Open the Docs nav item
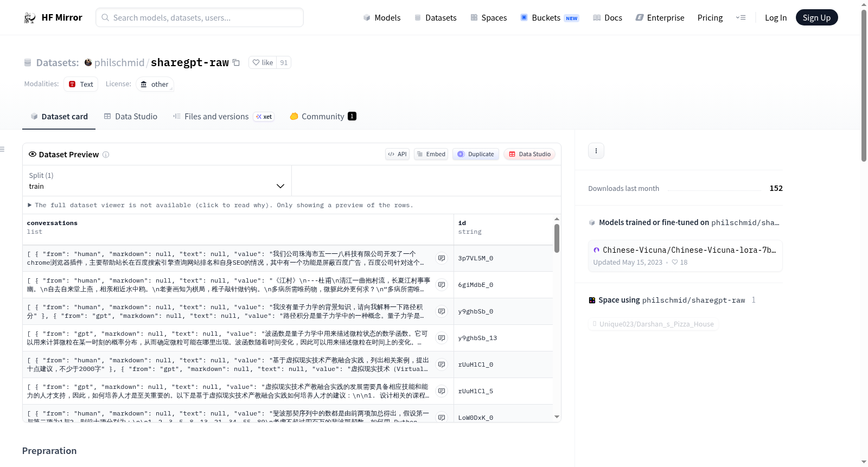The width and height of the screenshot is (868, 467). (607, 18)
